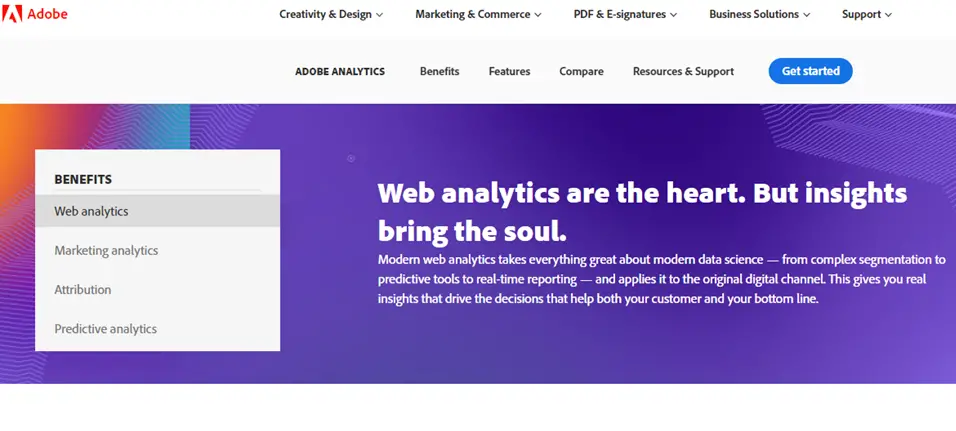This screenshot has width=956, height=431.
Task: Select the Compare tab
Action: pyautogui.click(x=581, y=71)
